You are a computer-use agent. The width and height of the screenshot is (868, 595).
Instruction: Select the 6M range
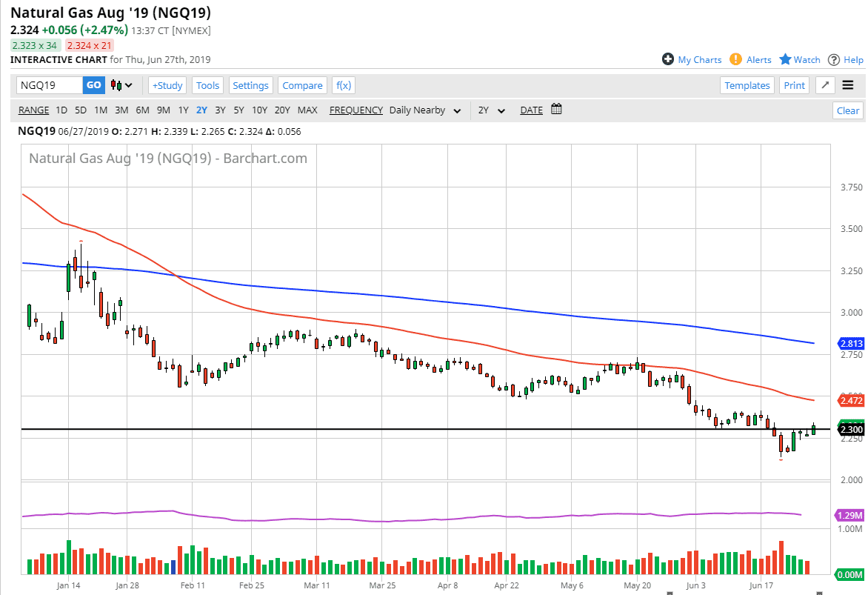[x=142, y=110]
